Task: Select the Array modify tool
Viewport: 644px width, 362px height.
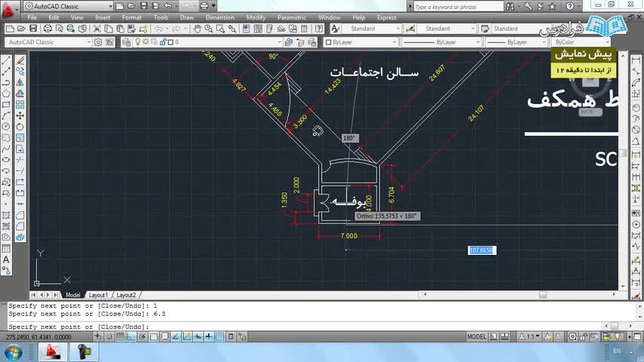Action: tap(20, 105)
